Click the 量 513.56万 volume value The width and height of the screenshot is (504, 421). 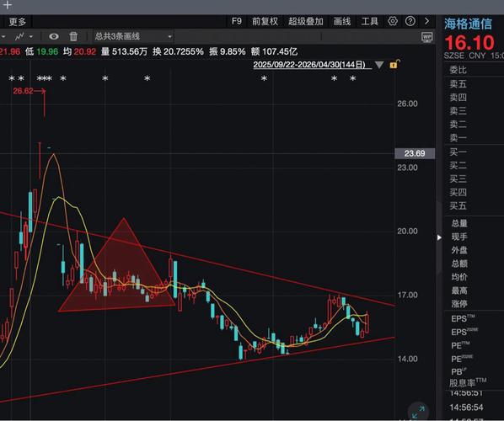point(125,51)
